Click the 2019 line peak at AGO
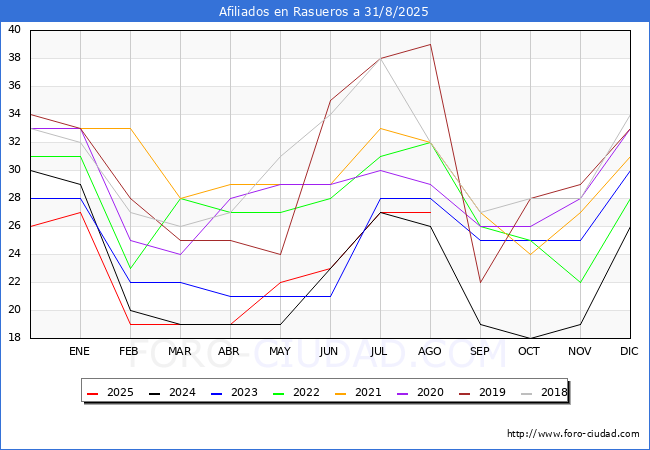Screen dimensions: 650x450 click(x=431, y=44)
